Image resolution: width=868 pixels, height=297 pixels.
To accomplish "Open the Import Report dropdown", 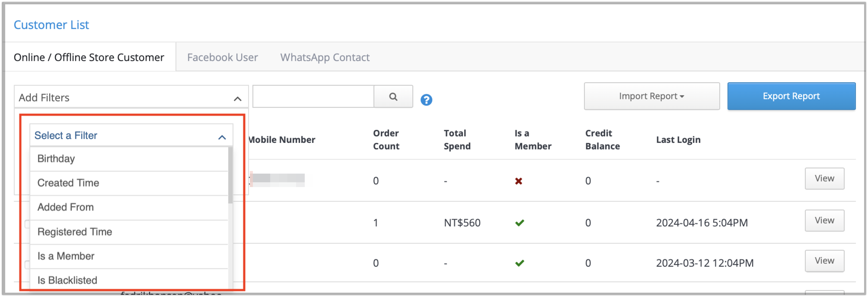I will pyautogui.click(x=652, y=96).
